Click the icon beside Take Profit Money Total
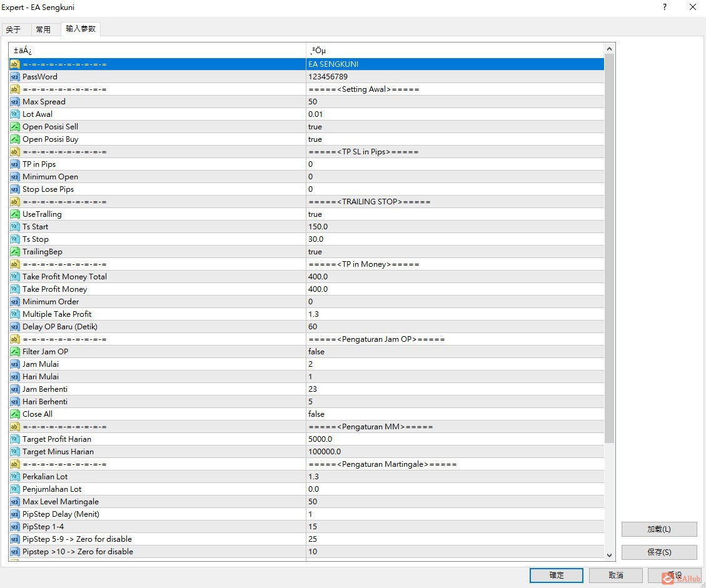The height and width of the screenshot is (588, 706). pyautogui.click(x=15, y=277)
